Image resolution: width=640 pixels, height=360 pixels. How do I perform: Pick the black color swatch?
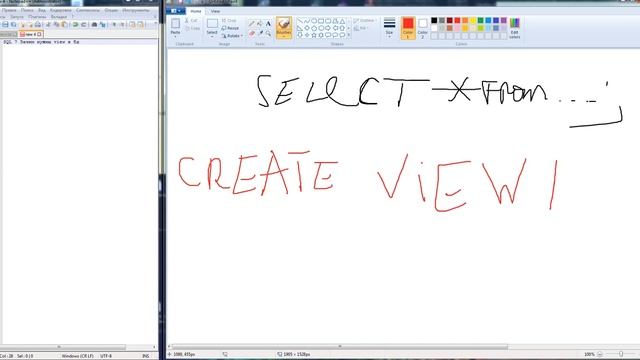[x=434, y=20]
